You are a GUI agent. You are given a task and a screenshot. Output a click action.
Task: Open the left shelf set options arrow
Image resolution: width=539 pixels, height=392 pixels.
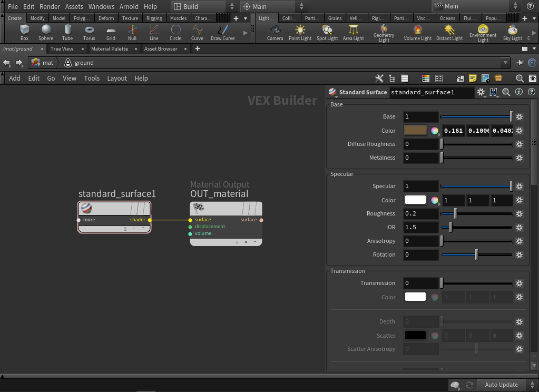tap(246, 18)
